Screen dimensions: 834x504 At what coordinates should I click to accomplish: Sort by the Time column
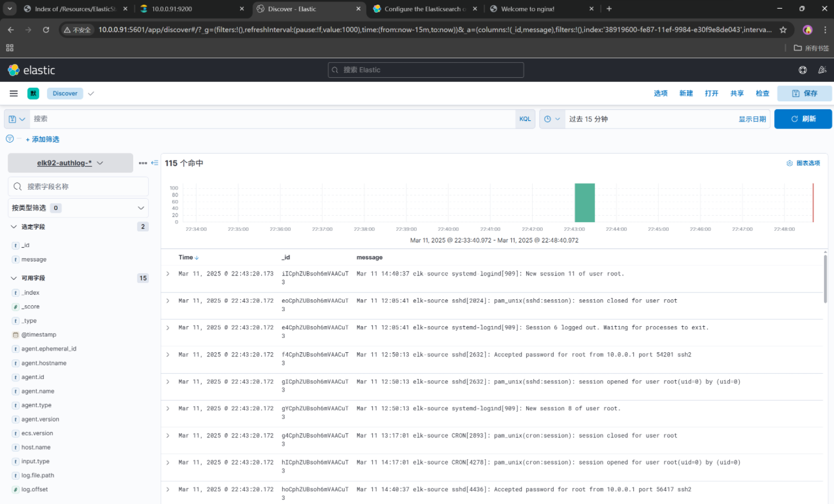tap(188, 258)
